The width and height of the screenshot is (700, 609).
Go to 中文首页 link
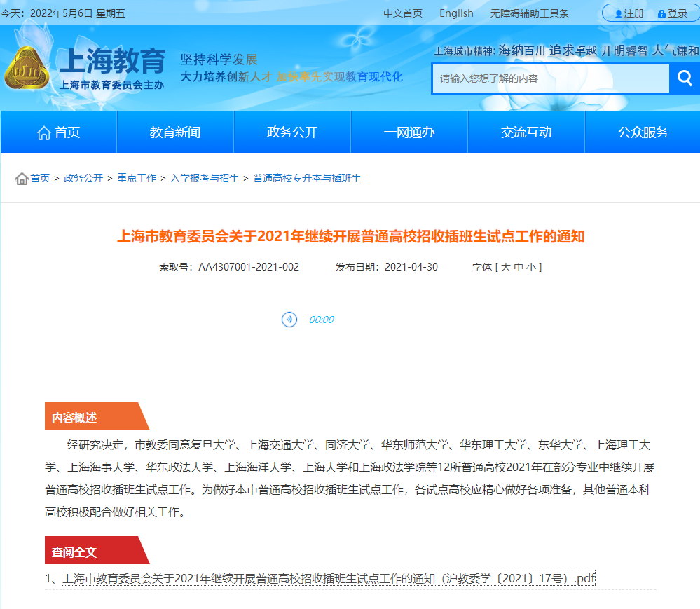point(403,13)
